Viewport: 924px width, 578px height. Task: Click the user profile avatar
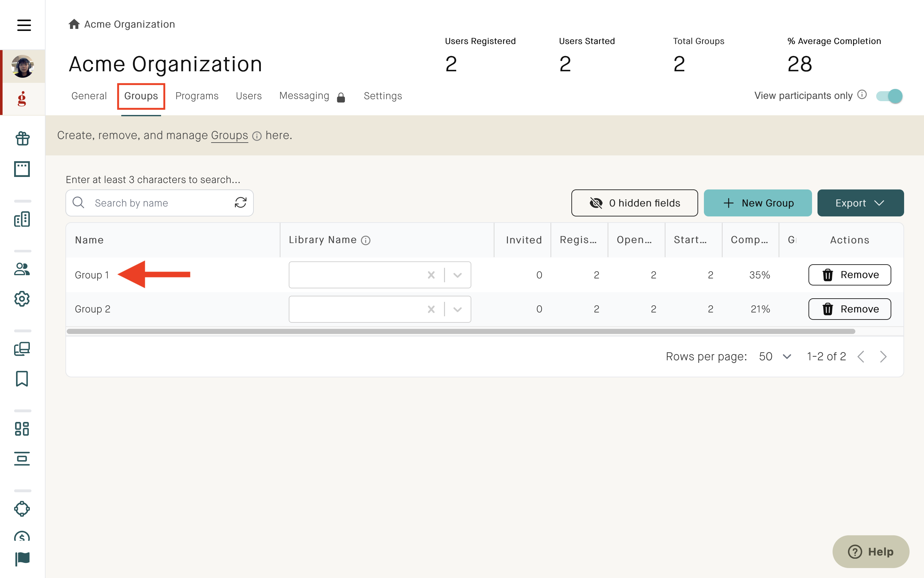(22, 66)
